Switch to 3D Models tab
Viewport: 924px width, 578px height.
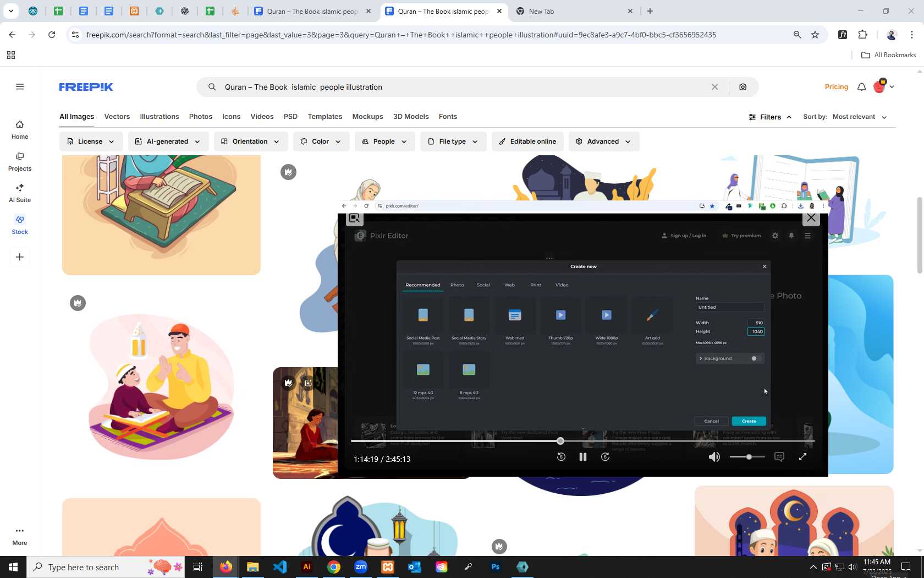point(411,117)
